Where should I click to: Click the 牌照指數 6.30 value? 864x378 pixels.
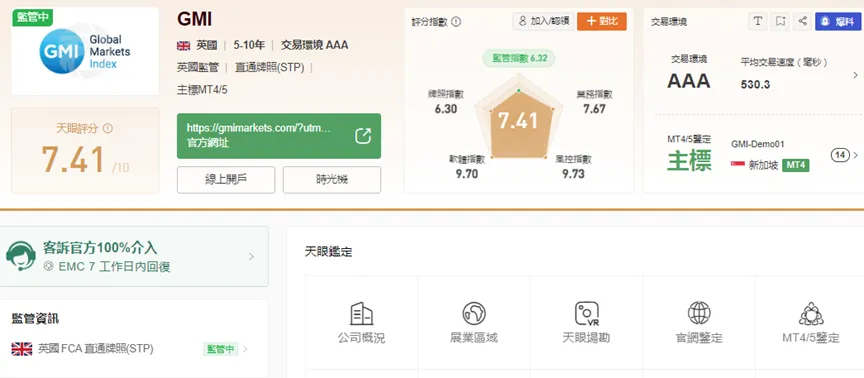pos(446,109)
